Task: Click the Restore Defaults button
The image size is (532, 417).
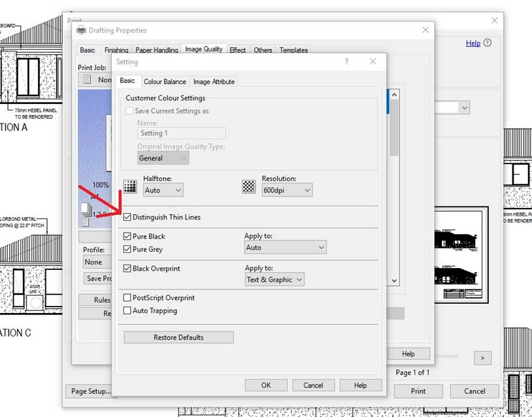Action: coord(178,337)
